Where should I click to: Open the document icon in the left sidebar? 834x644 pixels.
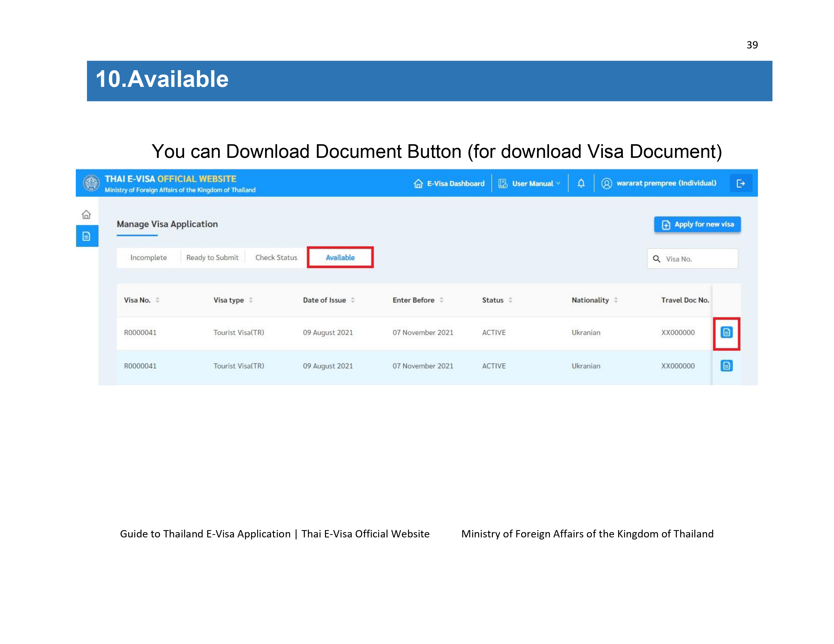(x=87, y=236)
